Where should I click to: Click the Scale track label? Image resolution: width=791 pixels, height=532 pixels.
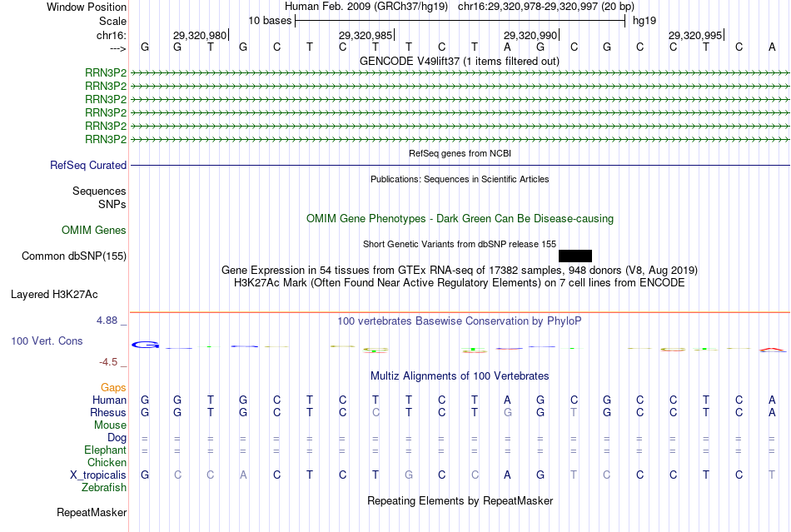click(x=112, y=21)
